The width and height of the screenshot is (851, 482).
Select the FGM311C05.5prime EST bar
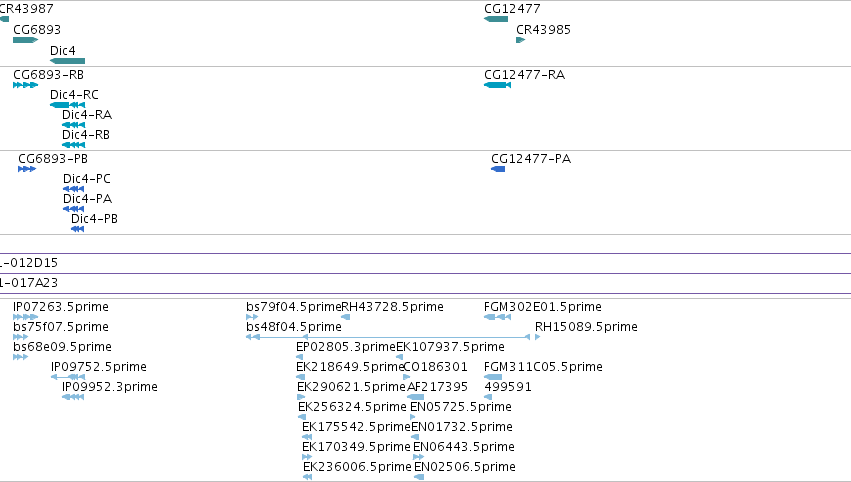tap(493, 377)
